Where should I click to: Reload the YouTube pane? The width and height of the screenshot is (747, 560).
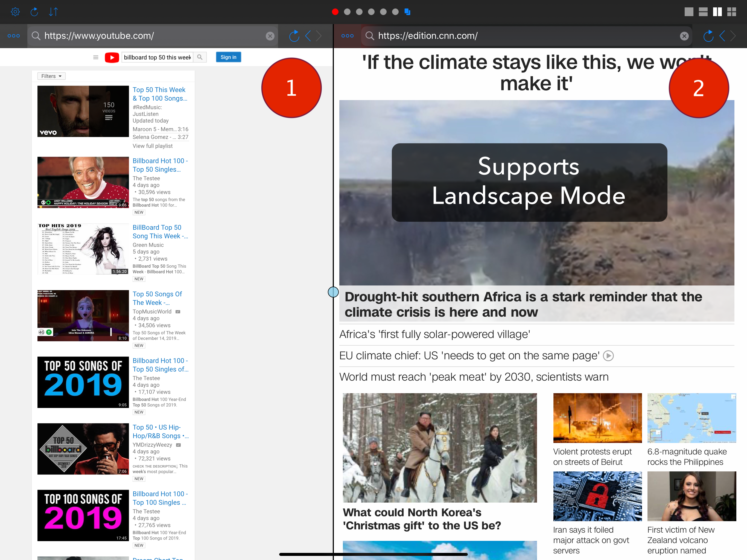tap(294, 36)
